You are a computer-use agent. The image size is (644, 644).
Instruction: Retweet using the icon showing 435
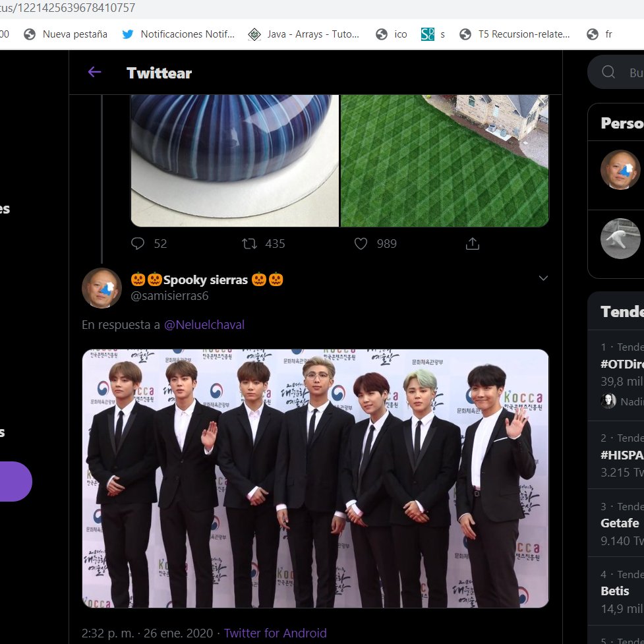[249, 244]
